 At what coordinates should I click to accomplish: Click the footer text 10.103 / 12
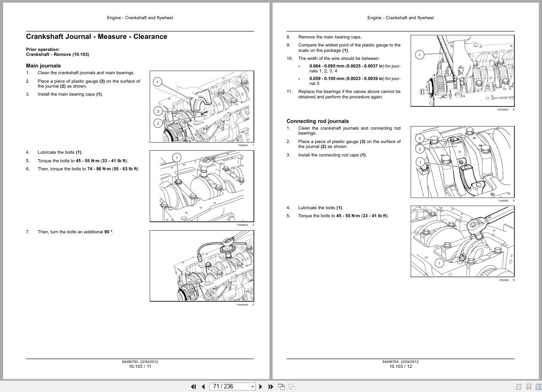(400, 366)
